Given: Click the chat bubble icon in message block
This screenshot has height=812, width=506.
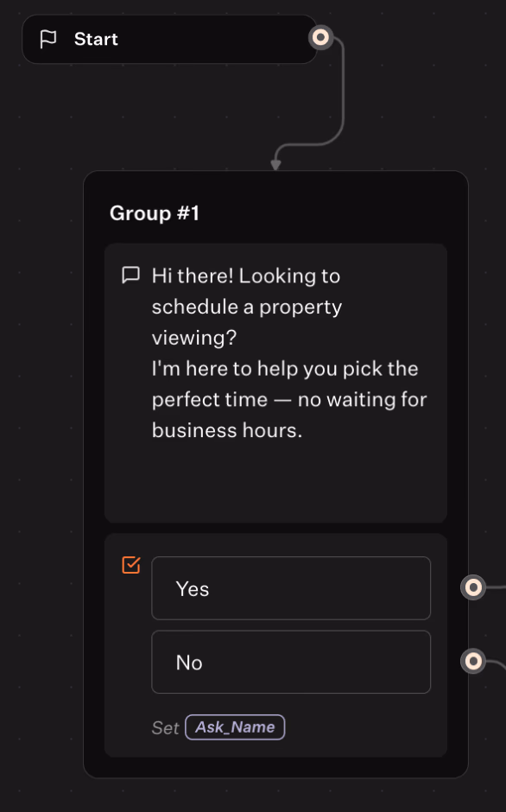Looking at the screenshot, I should tap(130, 275).
